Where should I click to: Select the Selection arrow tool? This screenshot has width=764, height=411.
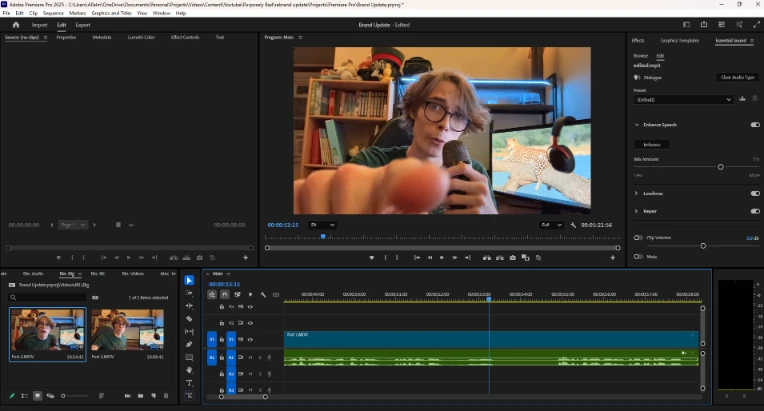click(189, 280)
